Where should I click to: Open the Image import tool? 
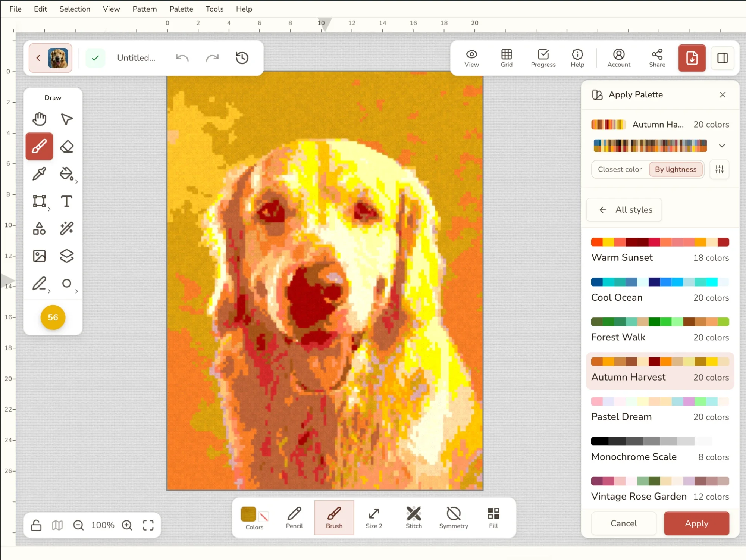(x=39, y=256)
